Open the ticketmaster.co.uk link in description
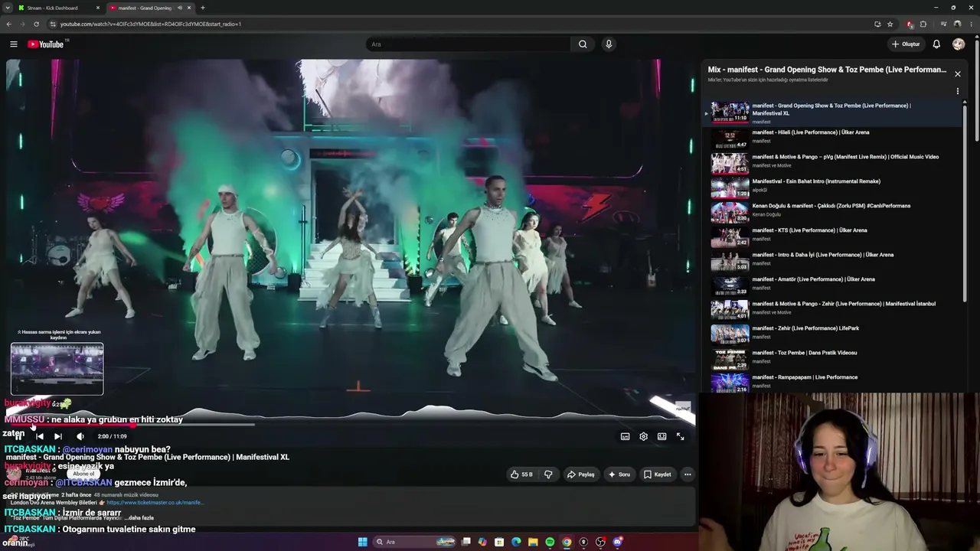The image size is (980, 551). pyautogui.click(x=155, y=503)
